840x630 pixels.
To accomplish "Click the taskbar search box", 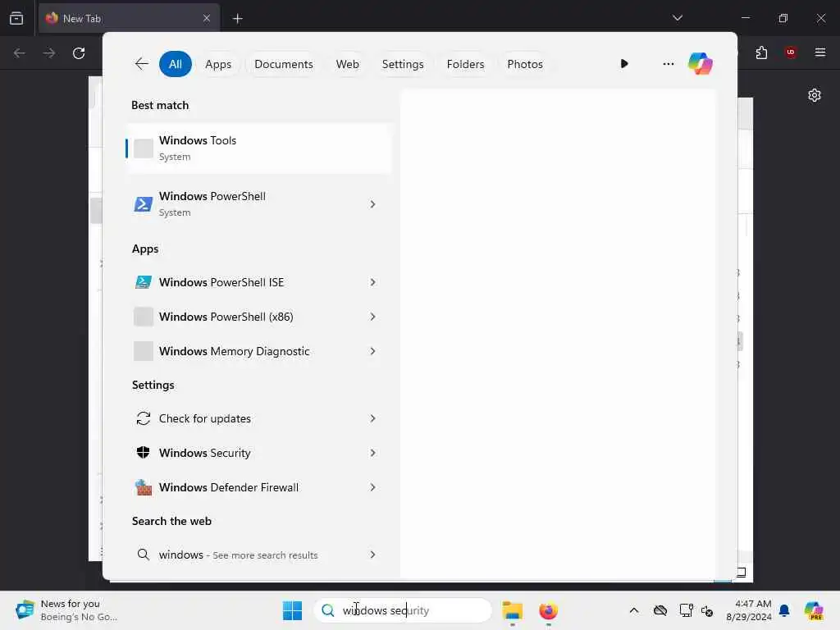I will point(403,610).
